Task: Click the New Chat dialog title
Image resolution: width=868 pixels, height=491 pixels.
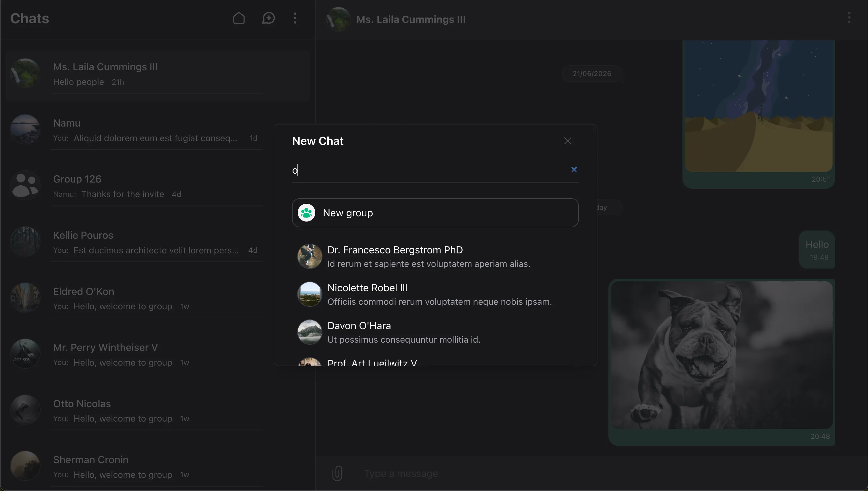Action: point(318,141)
